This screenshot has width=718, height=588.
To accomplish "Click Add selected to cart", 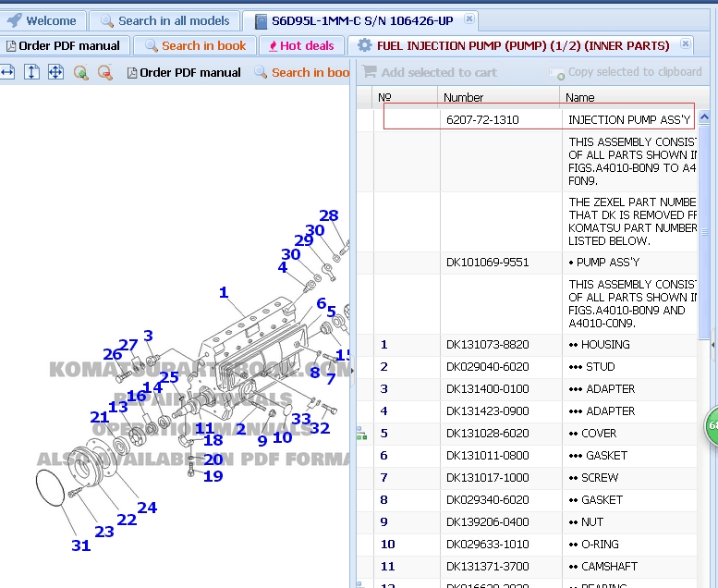I will coord(430,72).
